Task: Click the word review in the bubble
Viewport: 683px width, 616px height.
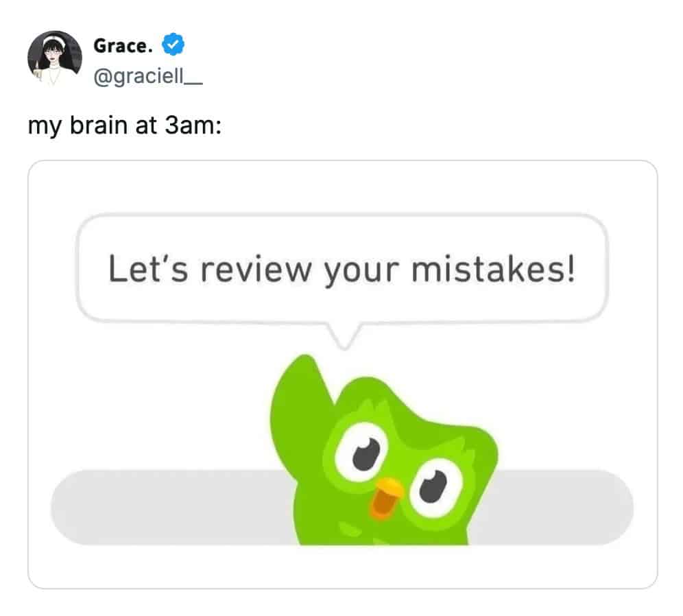Action: (256, 270)
